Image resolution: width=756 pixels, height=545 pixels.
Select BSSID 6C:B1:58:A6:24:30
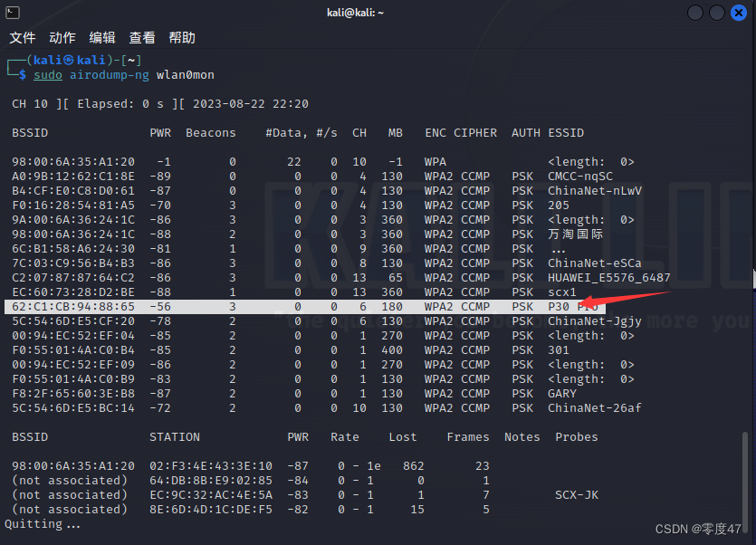coord(73,248)
